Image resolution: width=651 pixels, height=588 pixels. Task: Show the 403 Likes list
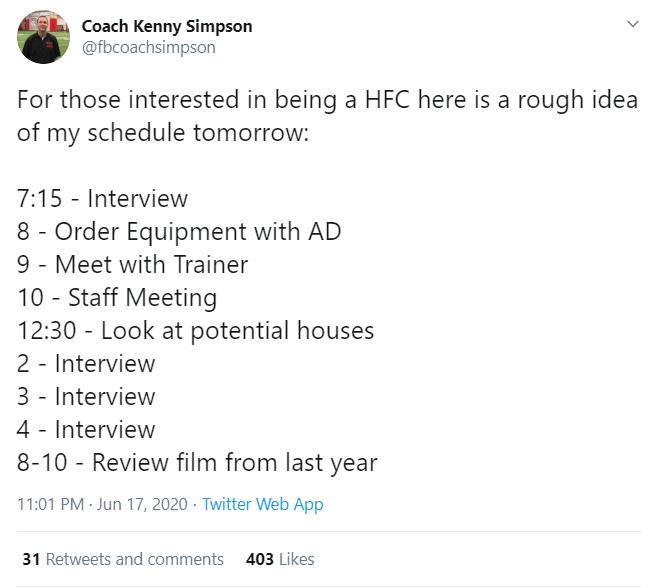click(x=280, y=559)
